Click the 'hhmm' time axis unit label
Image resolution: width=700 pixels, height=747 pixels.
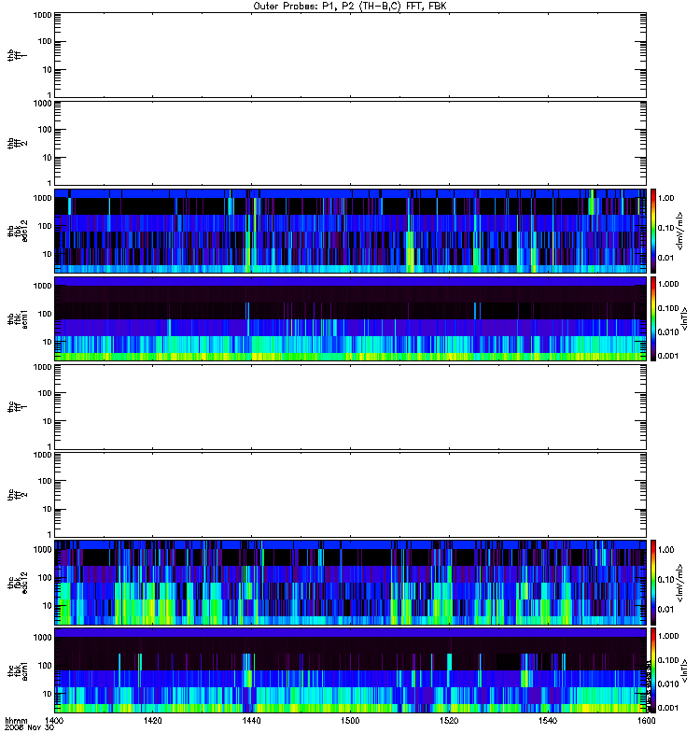pyautogui.click(x=16, y=720)
